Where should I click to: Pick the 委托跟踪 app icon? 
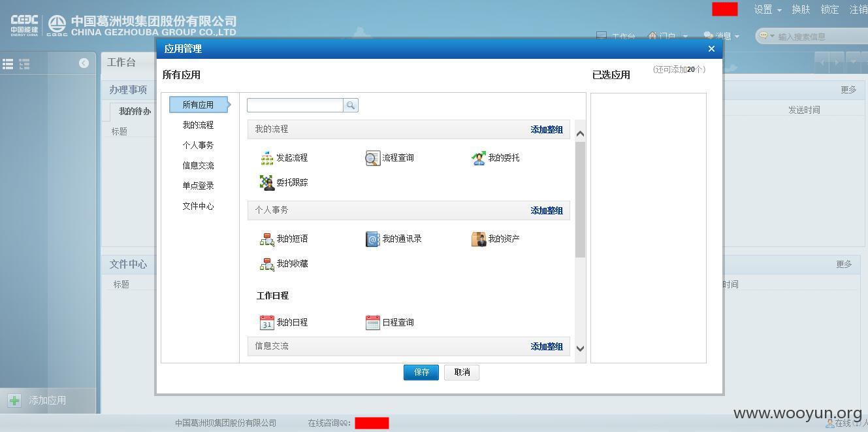click(x=267, y=182)
